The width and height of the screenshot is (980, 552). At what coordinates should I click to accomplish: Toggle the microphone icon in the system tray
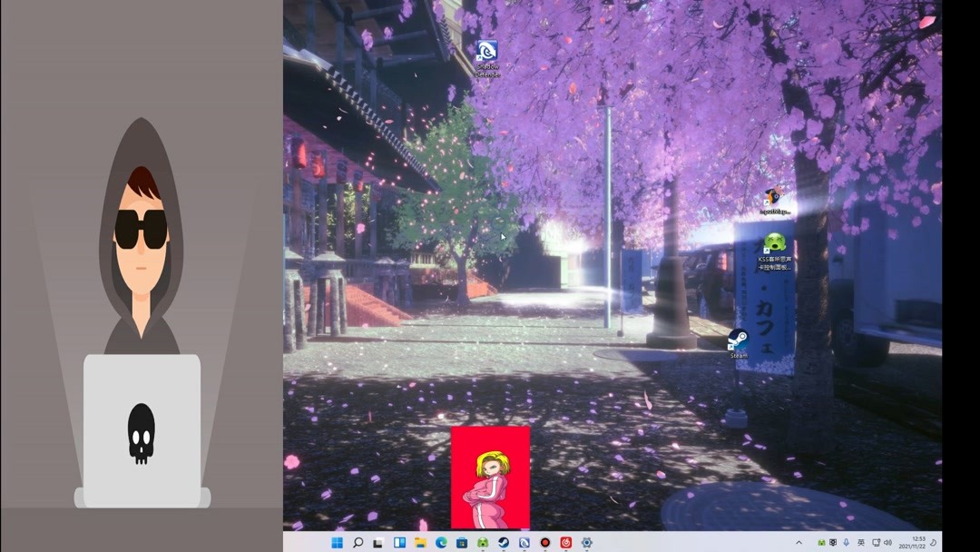click(847, 543)
